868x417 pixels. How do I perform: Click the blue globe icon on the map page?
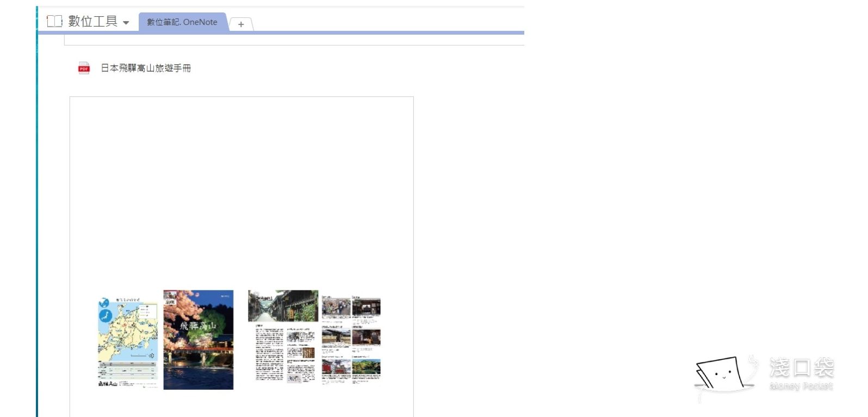[103, 303]
